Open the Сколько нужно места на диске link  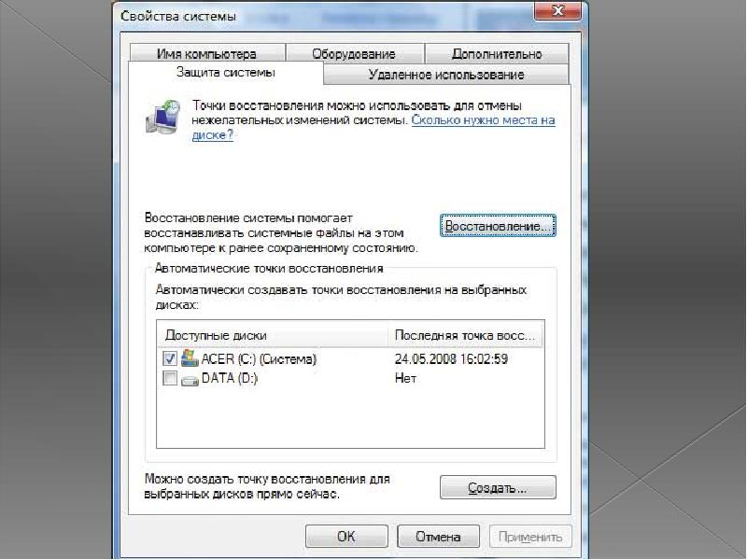click(373, 127)
